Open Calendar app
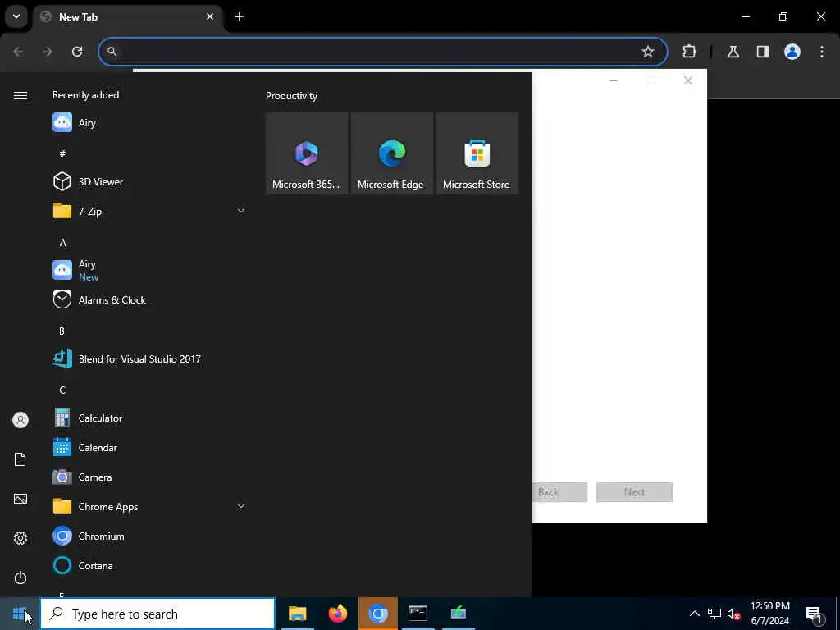Viewport: 840px width, 630px height. click(150, 447)
